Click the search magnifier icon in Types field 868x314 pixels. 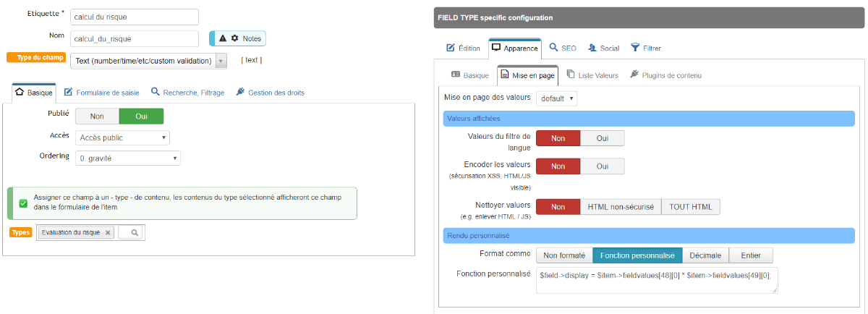coord(135,233)
